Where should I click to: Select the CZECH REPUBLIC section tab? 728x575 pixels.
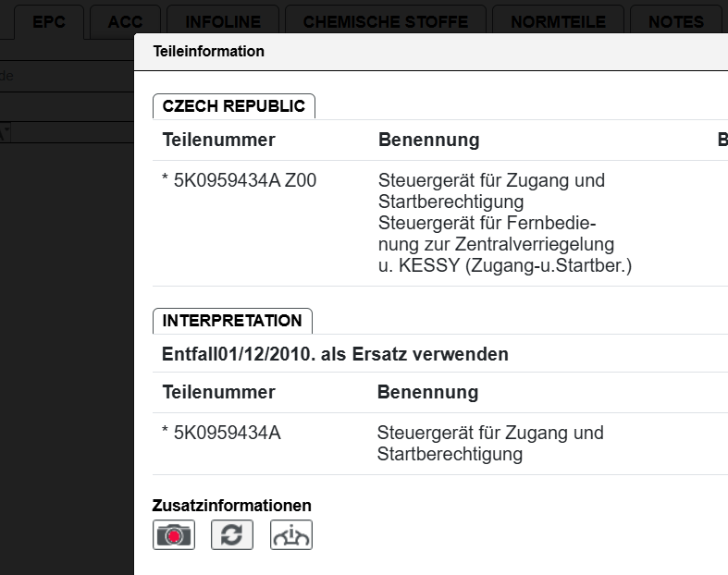point(233,106)
